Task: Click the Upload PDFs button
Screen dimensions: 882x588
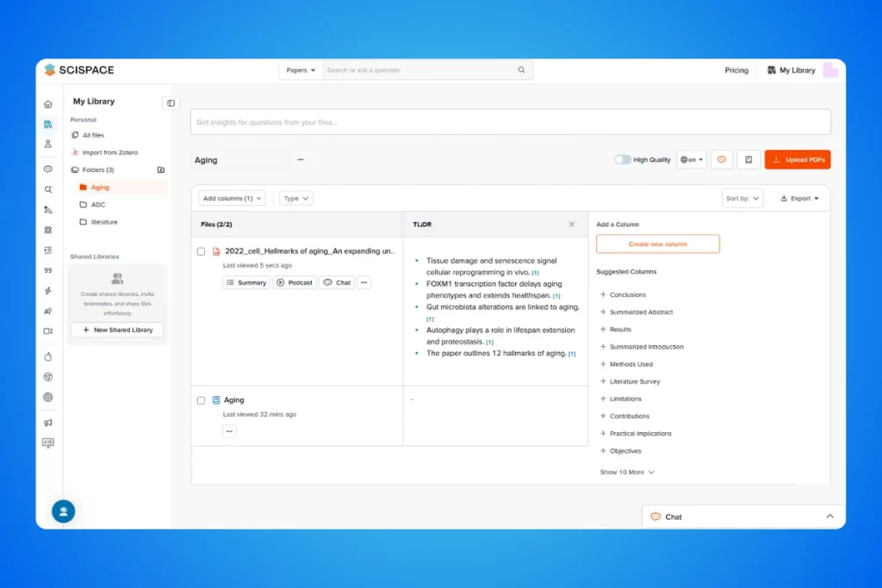Action: point(798,160)
